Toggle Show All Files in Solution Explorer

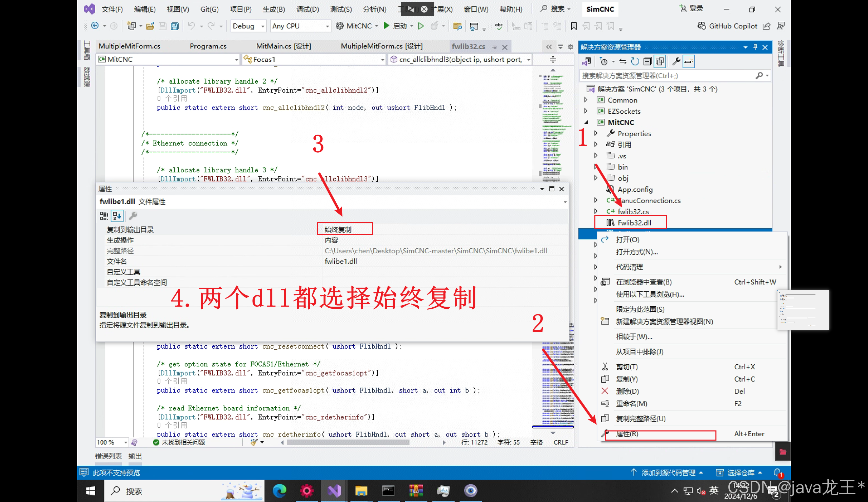(x=659, y=61)
